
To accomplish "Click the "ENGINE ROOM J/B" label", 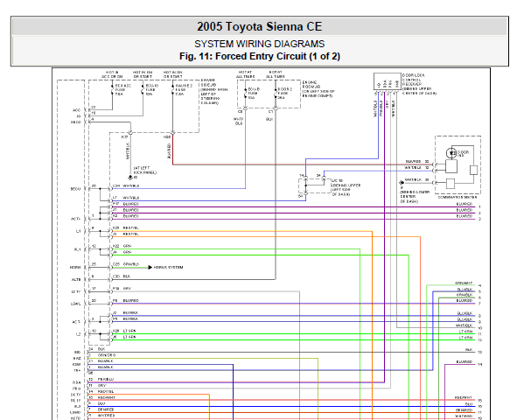I will click(311, 84).
